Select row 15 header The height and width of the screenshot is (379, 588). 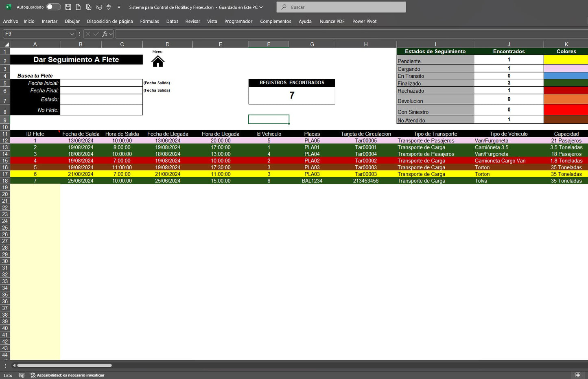point(5,161)
